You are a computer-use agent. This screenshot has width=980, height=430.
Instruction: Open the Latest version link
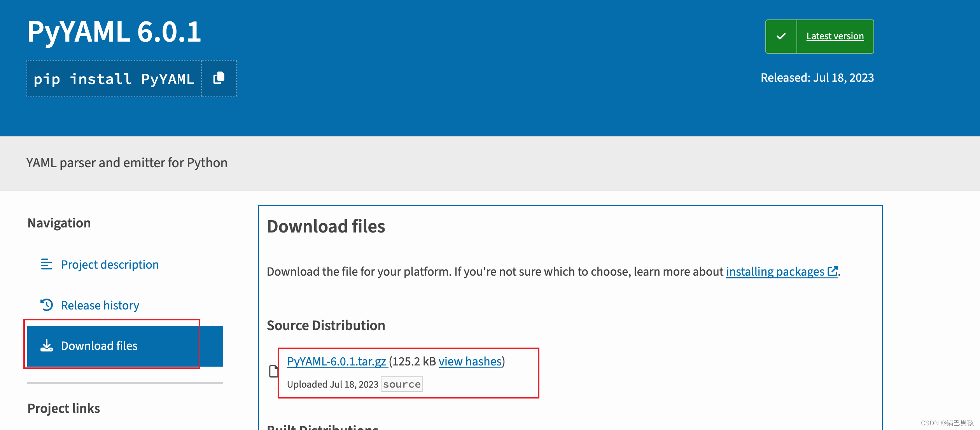835,37
